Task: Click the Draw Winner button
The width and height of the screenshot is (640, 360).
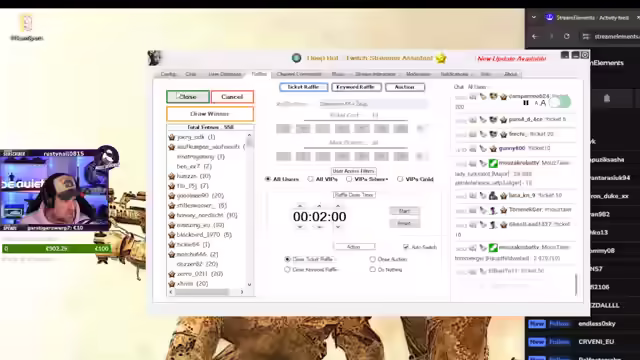Action: click(210, 114)
